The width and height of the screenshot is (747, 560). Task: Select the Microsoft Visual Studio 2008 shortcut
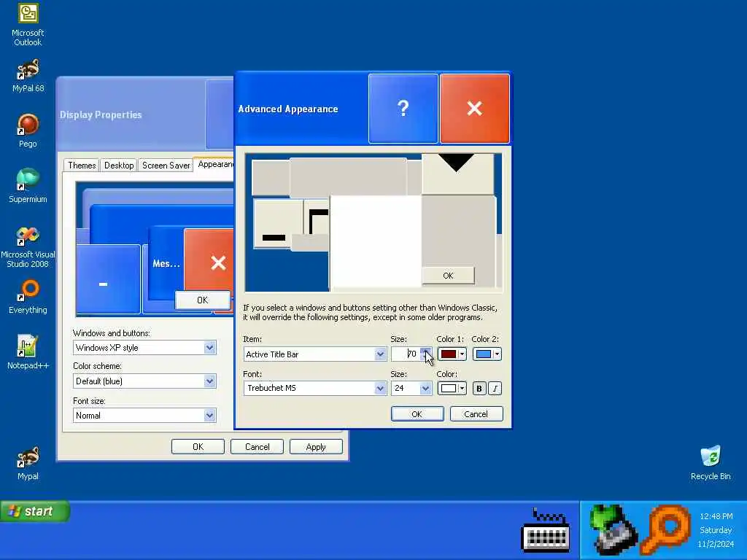[x=28, y=248]
